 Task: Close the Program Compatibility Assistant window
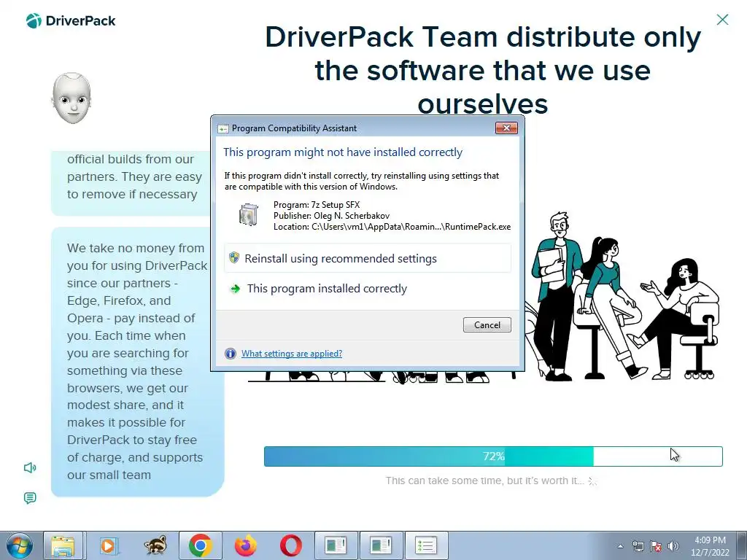(506, 128)
